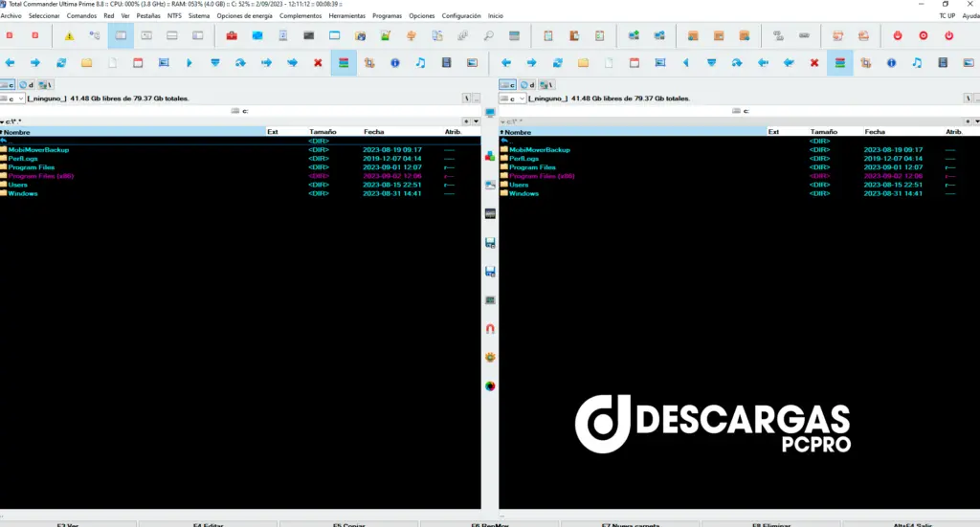The image size is (980, 527).
Task: Open the Comandos menu
Action: (x=82, y=15)
